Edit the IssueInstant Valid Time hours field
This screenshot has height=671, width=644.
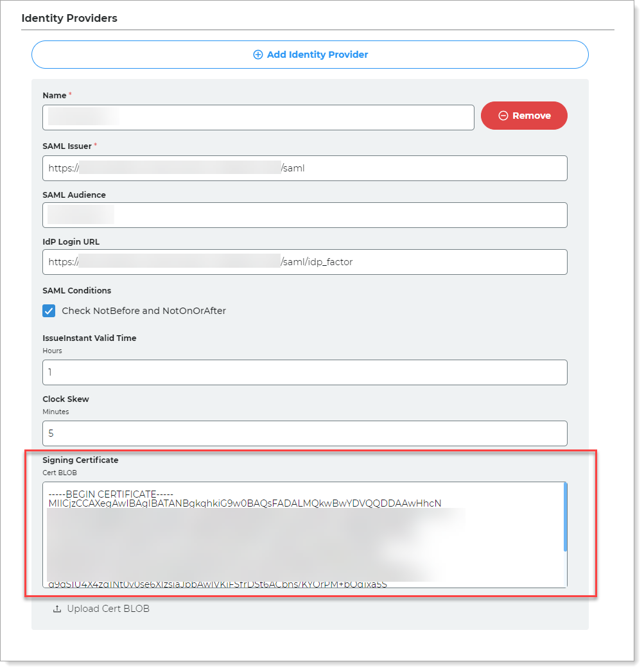304,372
